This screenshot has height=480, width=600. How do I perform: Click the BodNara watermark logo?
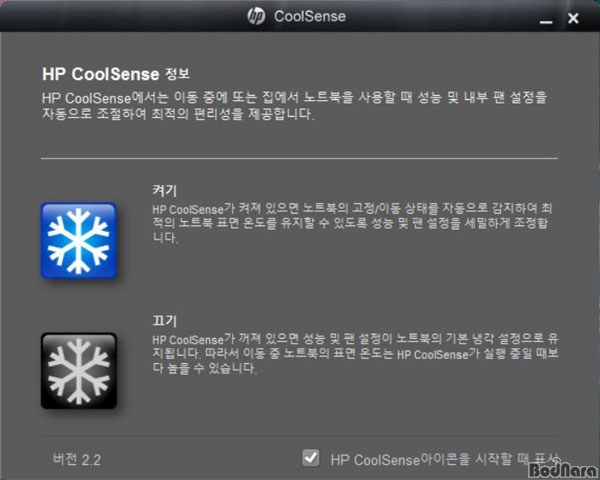(563, 469)
